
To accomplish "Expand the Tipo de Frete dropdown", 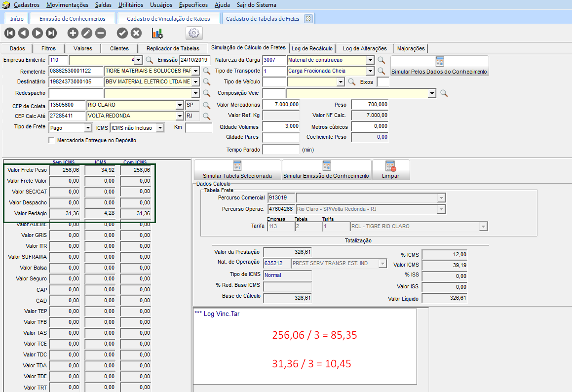I will tap(88, 128).
